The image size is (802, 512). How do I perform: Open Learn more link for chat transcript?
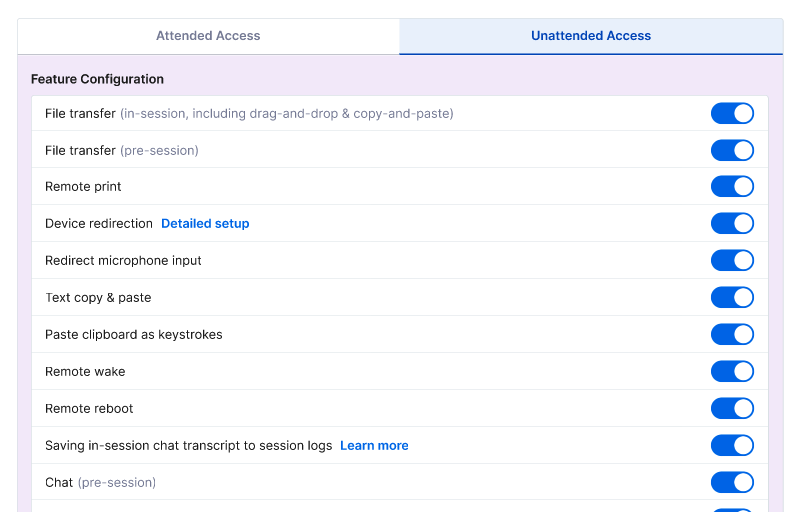click(374, 446)
